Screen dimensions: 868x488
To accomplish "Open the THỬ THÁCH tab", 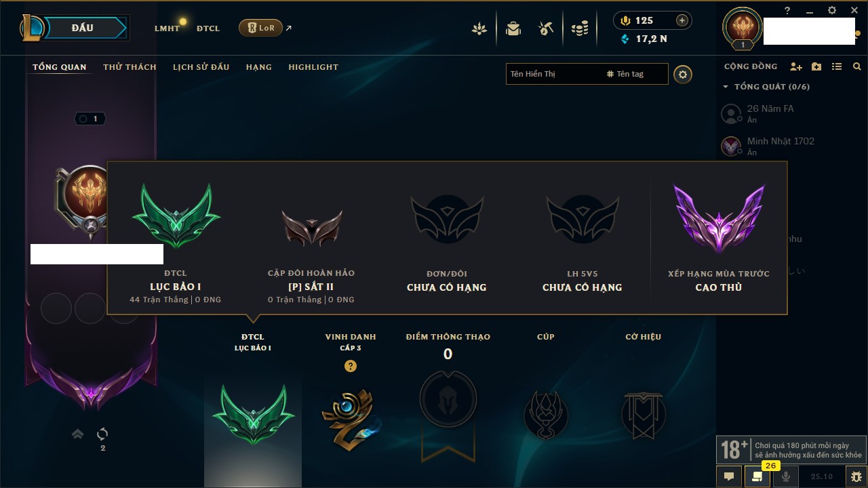I will (x=130, y=67).
